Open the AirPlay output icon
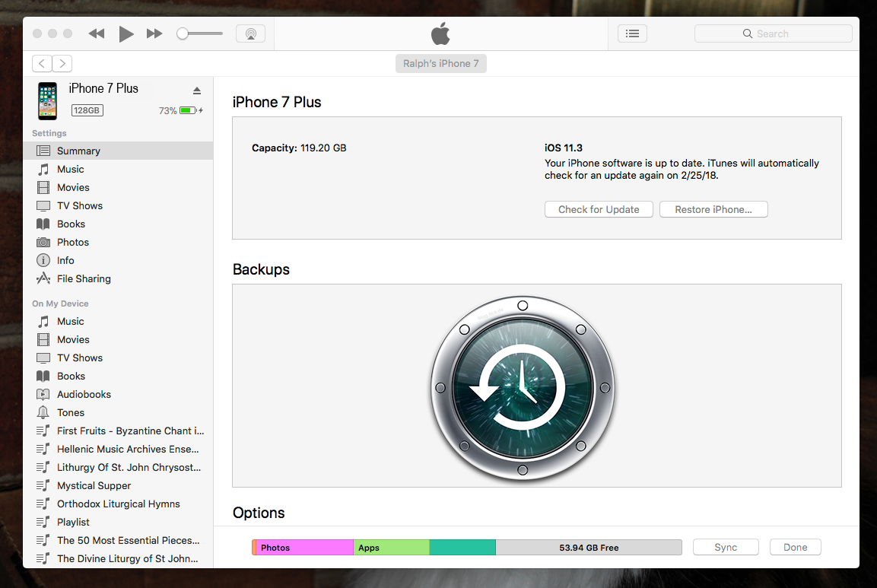 pyautogui.click(x=250, y=33)
